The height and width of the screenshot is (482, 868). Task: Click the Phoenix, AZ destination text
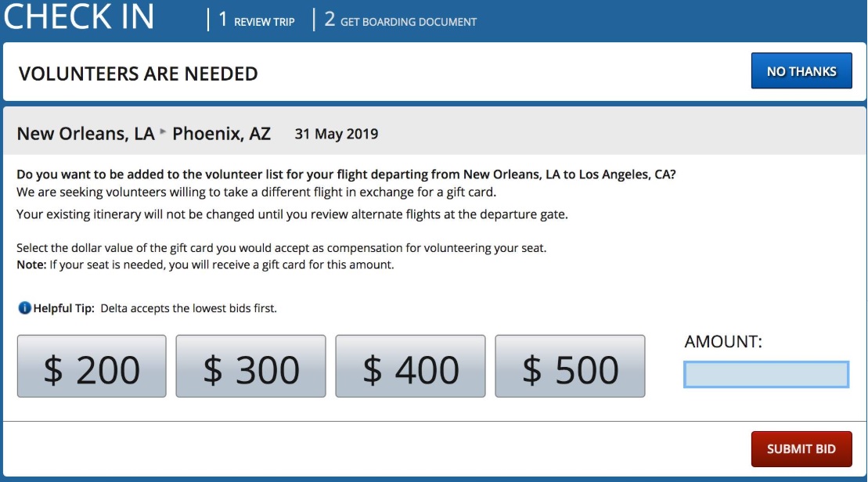point(222,134)
